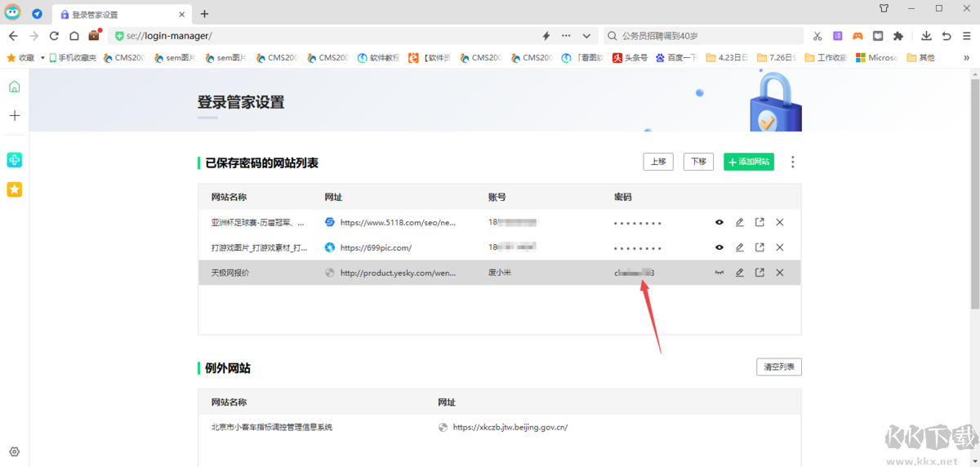Edit the 699pic.com saved entry
The height and width of the screenshot is (467, 980).
point(740,247)
